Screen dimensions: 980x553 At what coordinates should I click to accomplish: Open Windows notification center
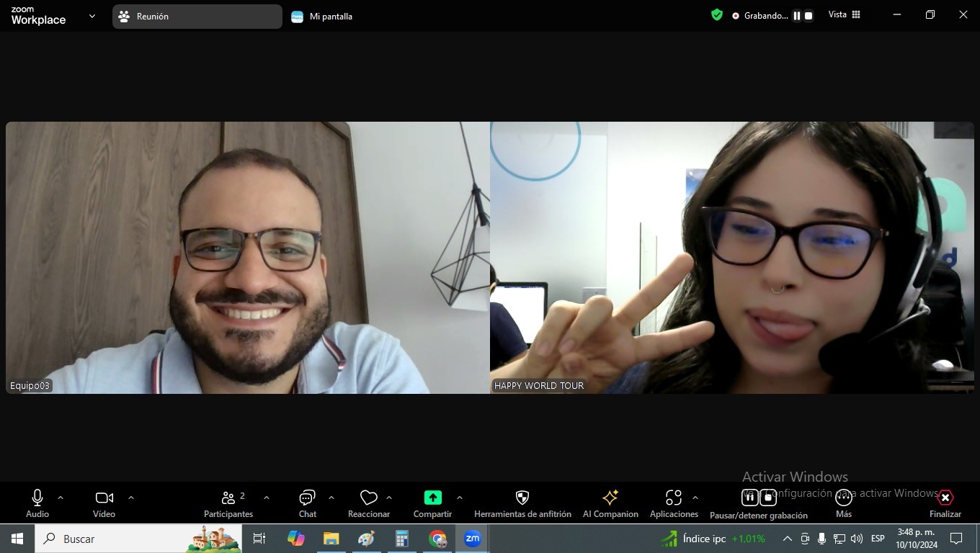pyautogui.click(x=957, y=539)
